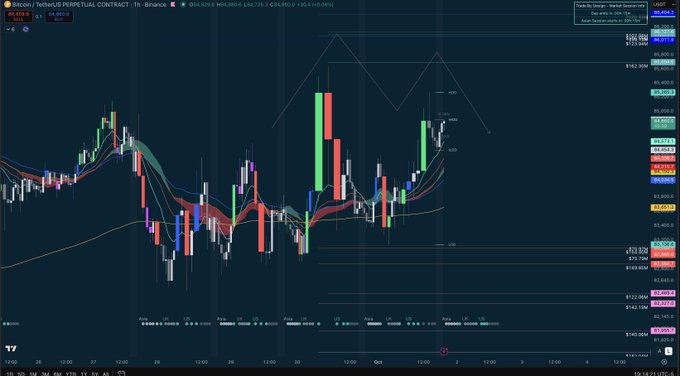Select the 1M time range
The height and width of the screenshot is (376, 680).
click(x=33, y=374)
